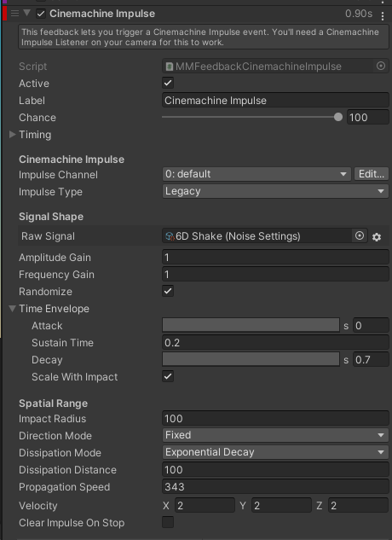This screenshot has width=392, height=540.
Task: Click the Raw Signal label
Action: [48, 236]
